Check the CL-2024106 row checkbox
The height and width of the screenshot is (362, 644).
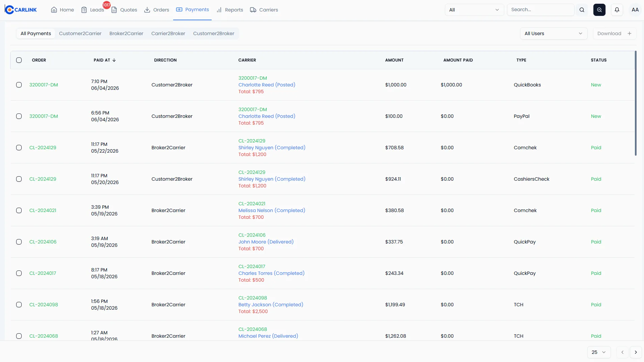[19, 242]
